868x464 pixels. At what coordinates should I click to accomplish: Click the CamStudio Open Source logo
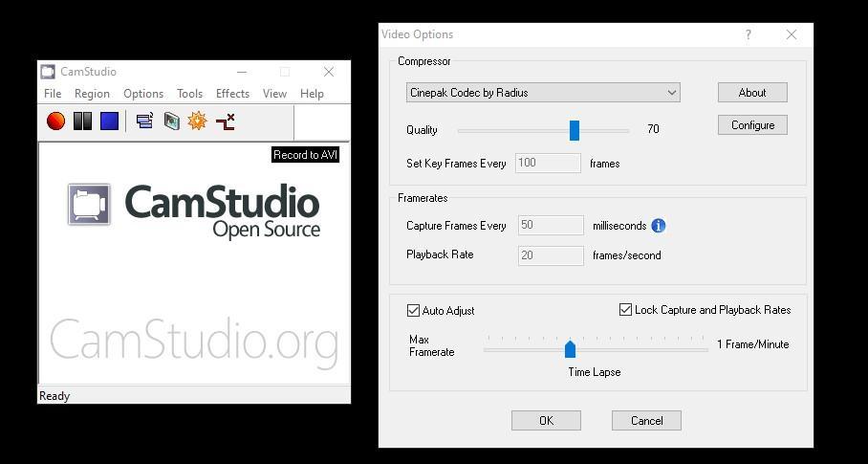click(x=194, y=210)
